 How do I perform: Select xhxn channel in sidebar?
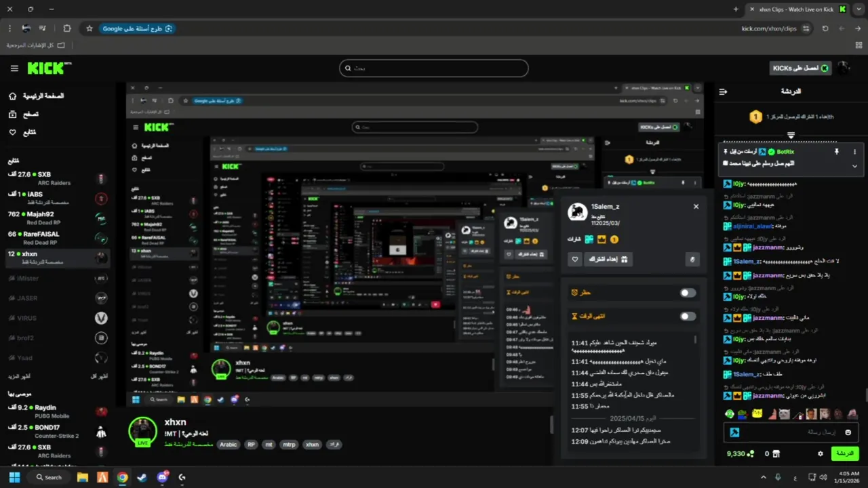point(58,258)
